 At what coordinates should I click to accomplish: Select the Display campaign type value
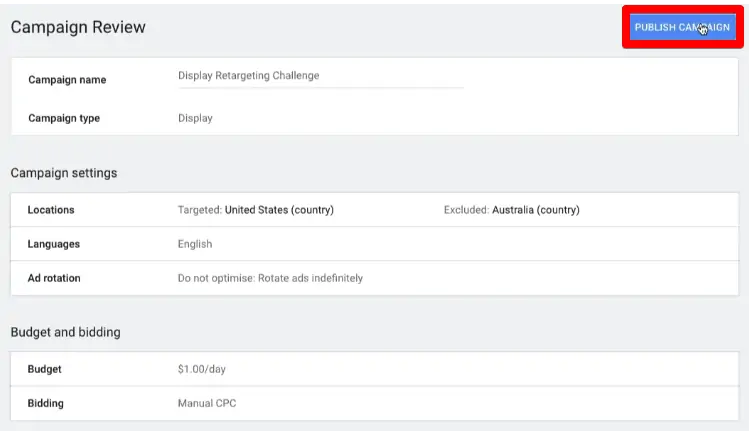tap(195, 118)
